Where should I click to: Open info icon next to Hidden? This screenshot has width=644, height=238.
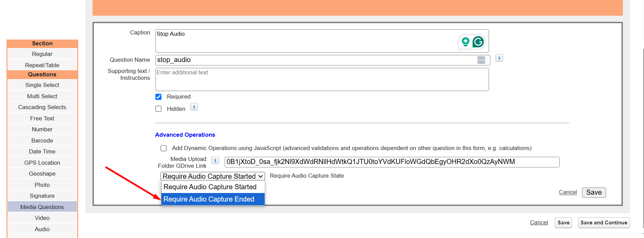[194, 107]
